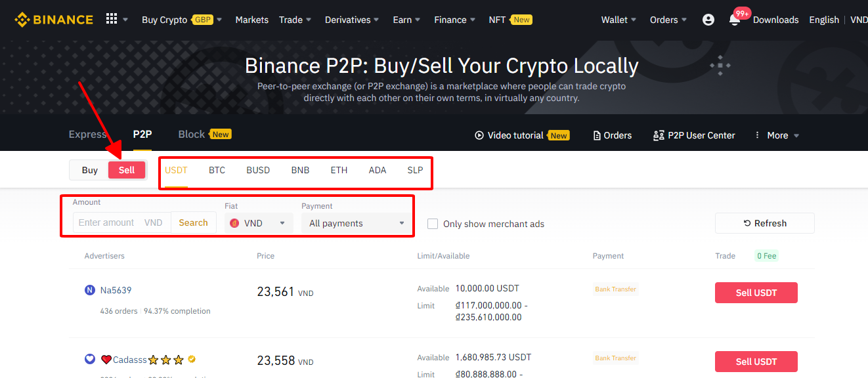Click the 0 Fee badge
The height and width of the screenshot is (378, 868).
(x=766, y=256)
